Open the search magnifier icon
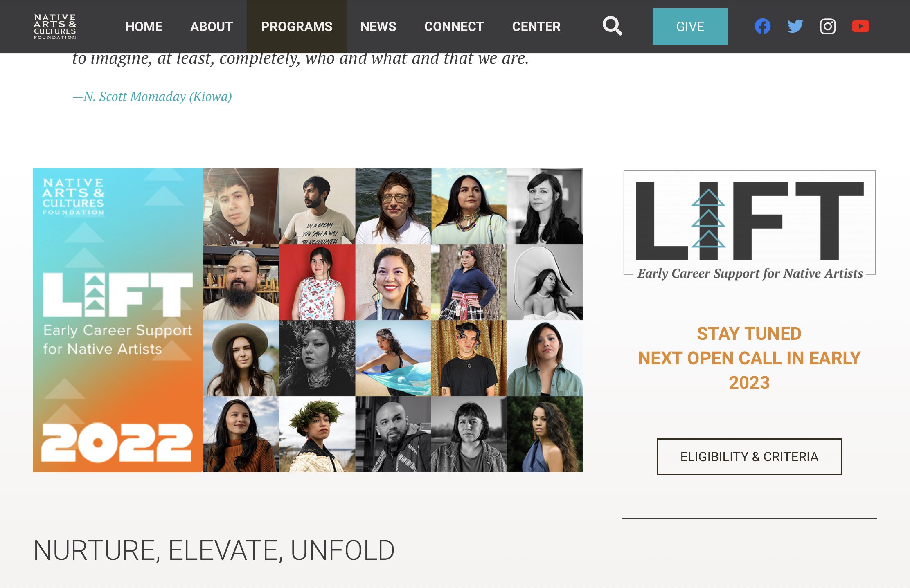The width and height of the screenshot is (910, 588). click(612, 26)
